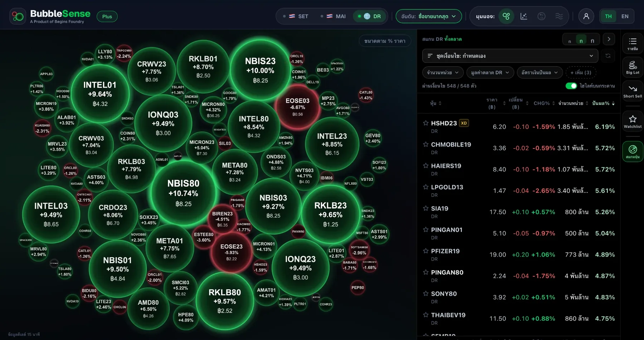Click the red EOSE03 -6.67% bubble
The width and height of the screenshot is (644, 340).
pos(297,107)
